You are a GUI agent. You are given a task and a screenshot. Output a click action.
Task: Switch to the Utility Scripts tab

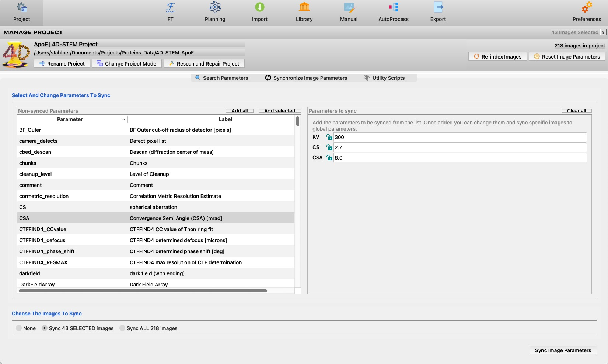384,78
